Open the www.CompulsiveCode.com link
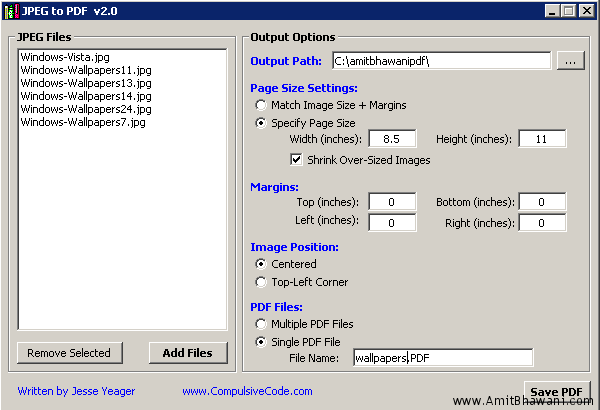Screen dimensions: 600x410 (x=247, y=391)
